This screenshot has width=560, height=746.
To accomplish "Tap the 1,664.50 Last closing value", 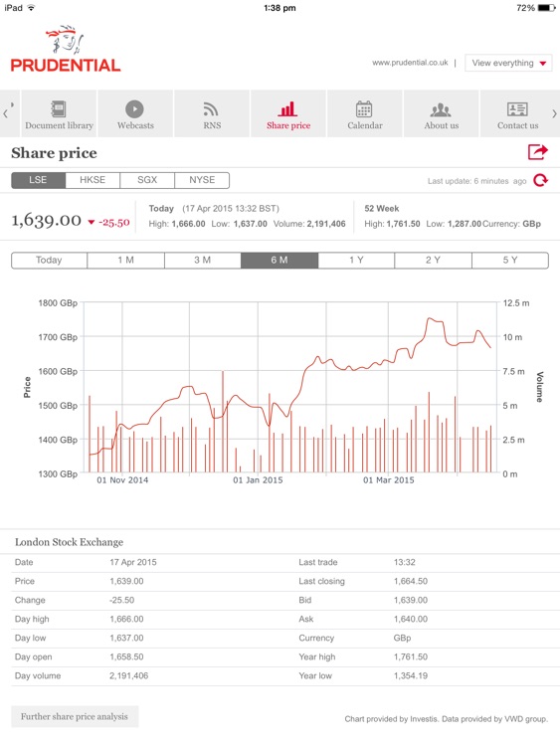I will click(x=411, y=581).
